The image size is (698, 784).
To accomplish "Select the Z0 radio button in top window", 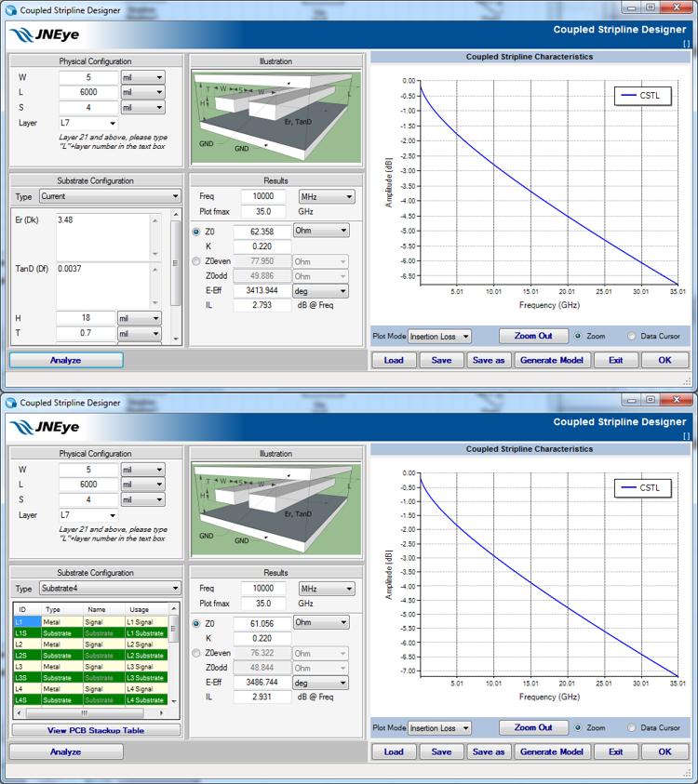I will pyautogui.click(x=196, y=232).
